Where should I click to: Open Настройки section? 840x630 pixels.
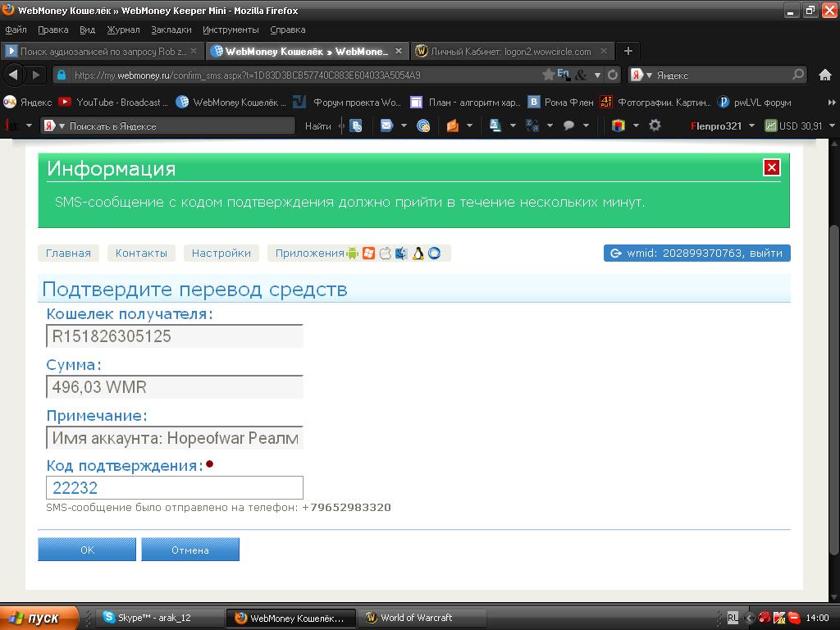click(x=221, y=253)
